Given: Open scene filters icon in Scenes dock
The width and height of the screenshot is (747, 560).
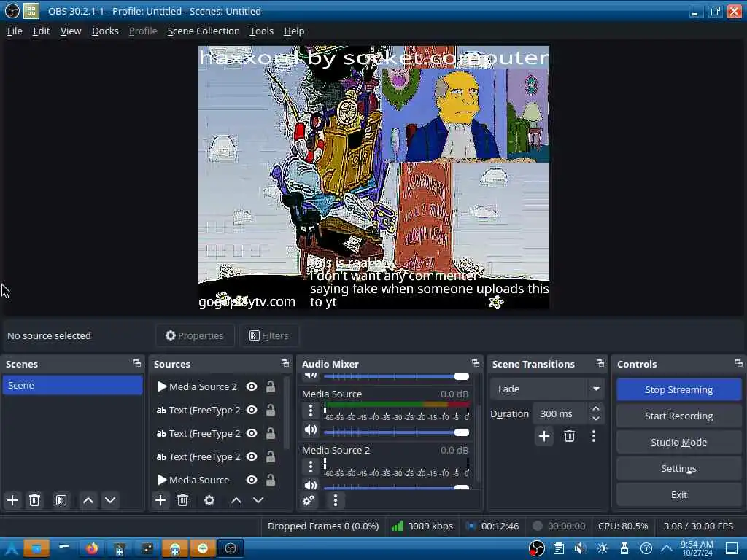Looking at the screenshot, I should (61, 500).
